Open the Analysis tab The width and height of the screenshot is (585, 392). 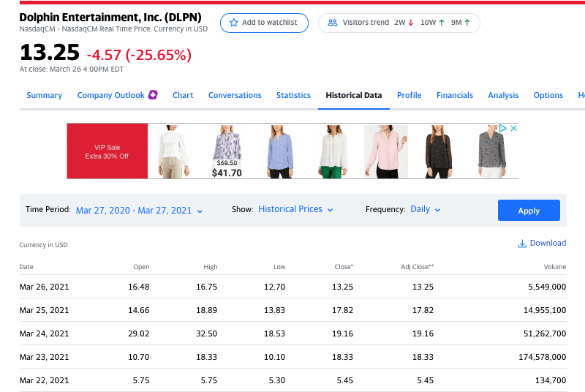pyautogui.click(x=503, y=95)
